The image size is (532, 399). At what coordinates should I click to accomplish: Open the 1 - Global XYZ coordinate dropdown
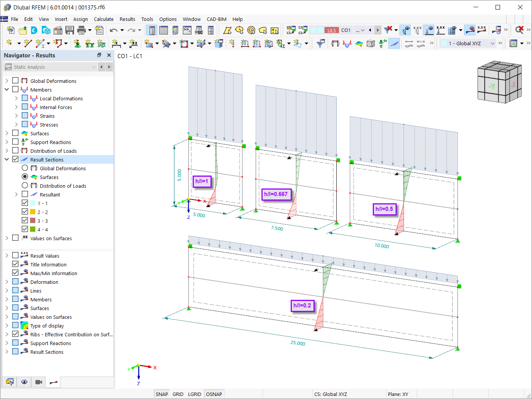[x=468, y=43]
